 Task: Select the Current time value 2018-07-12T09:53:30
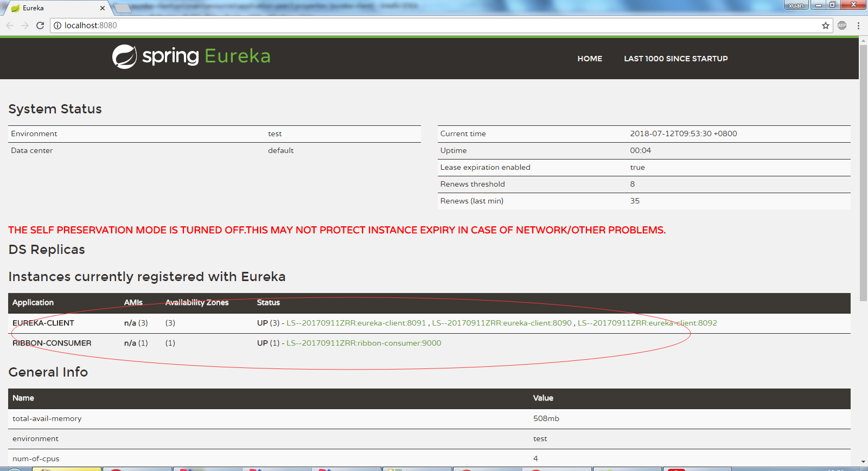pyautogui.click(x=684, y=133)
